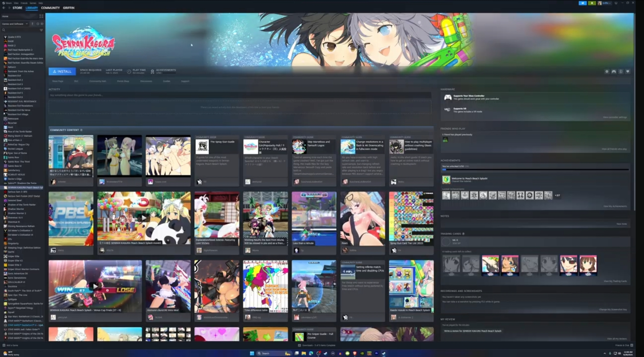Click the Windows Start button
The width and height of the screenshot is (644, 357).
(252, 353)
